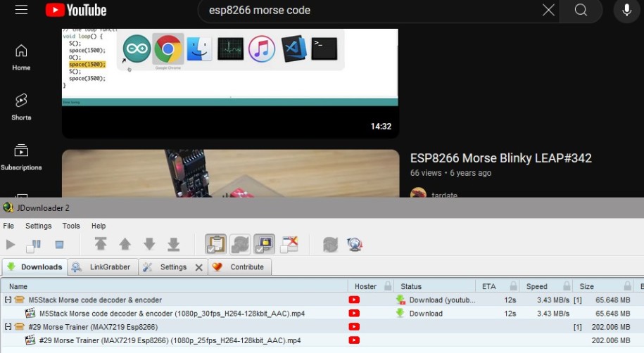Viewport: 644px width, 353px height.
Task: Click YouTube hoster icon of M5Stack mp4 file
Action: [x=354, y=313]
